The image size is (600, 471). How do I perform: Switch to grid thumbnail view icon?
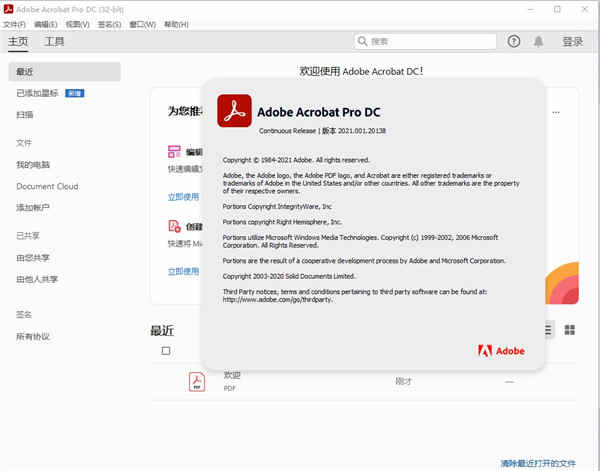point(570,330)
